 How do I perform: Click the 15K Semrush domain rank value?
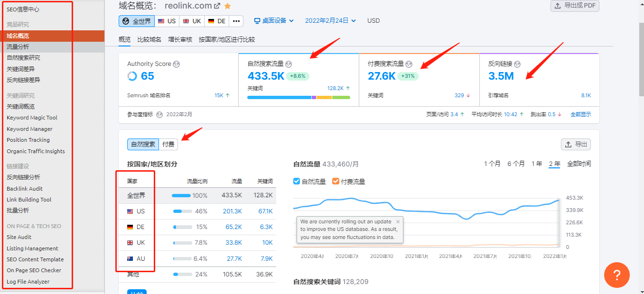pyautogui.click(x=219, y=95)
